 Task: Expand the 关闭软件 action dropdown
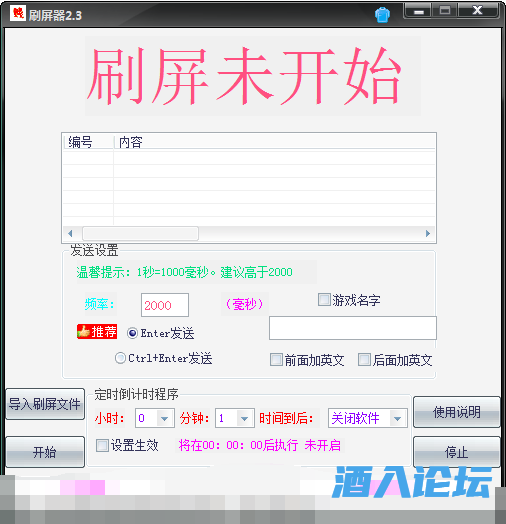click(397, 418)
